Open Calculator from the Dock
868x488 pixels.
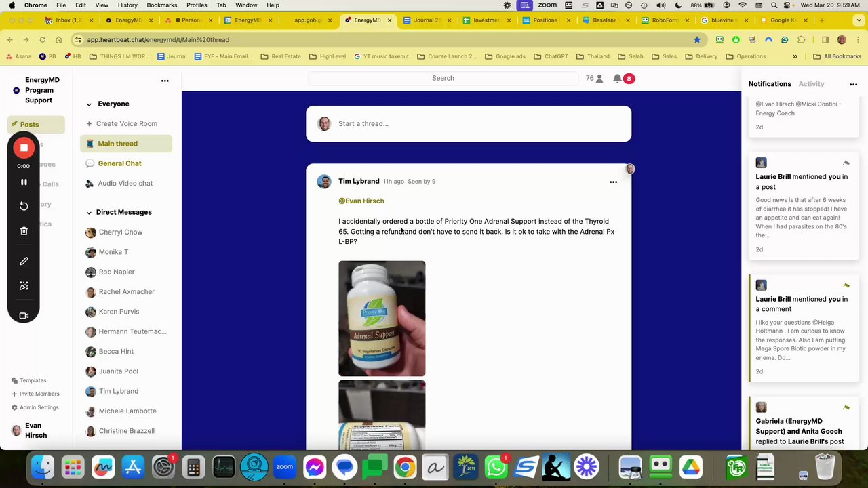[193, 467]
